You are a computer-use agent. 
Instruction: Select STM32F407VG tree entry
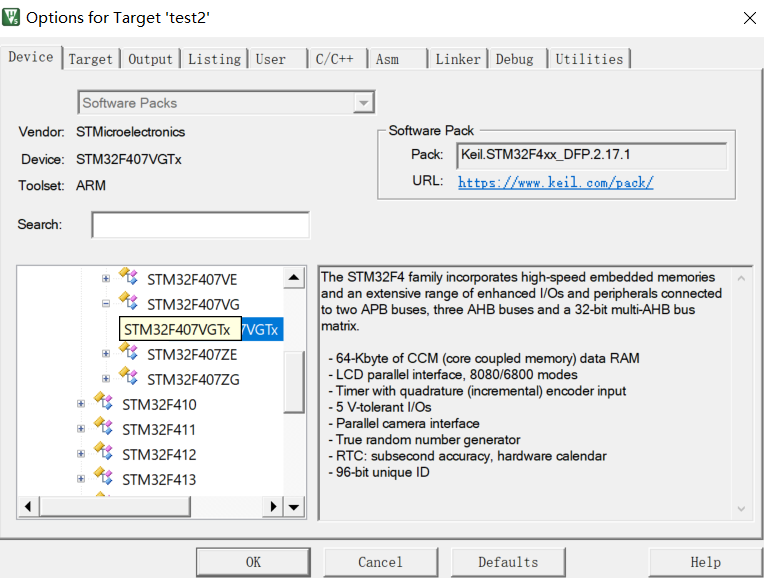(193, 305)
